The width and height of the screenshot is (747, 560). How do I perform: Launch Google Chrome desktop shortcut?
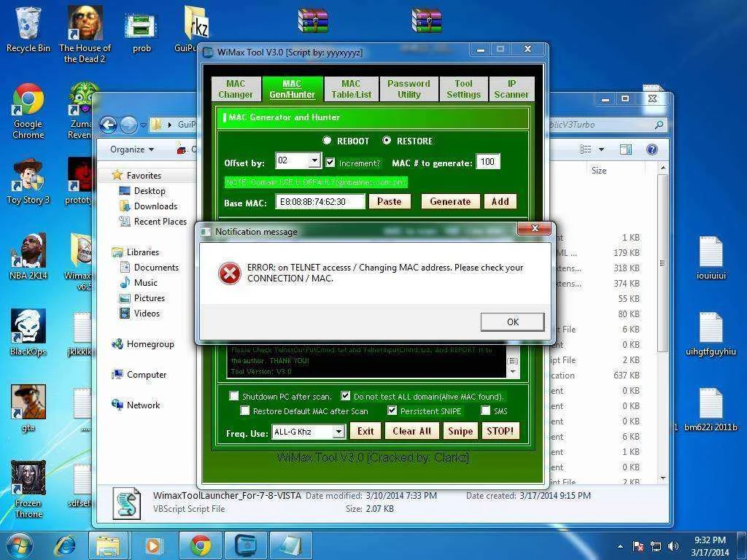[28, 112]
